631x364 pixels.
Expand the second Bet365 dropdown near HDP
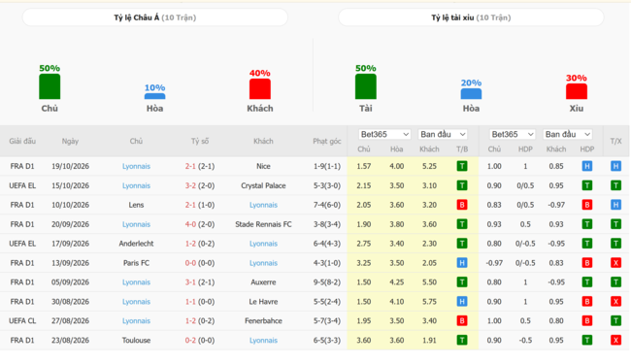pos(513,134)
